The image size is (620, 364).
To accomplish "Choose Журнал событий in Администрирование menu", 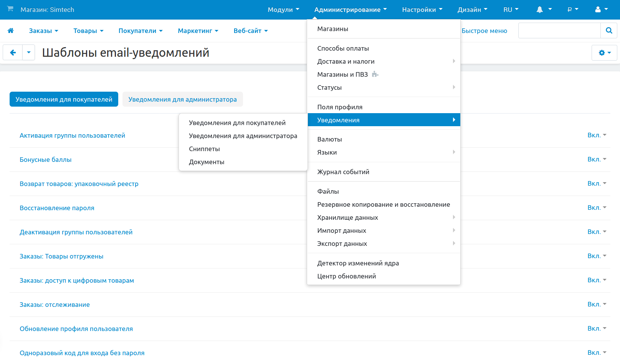I will click(343, 172).
